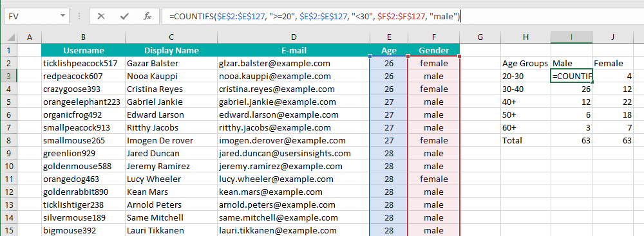This screenshot has height=236, width=644.
Task: Select column J header
Action: point(612,37)
